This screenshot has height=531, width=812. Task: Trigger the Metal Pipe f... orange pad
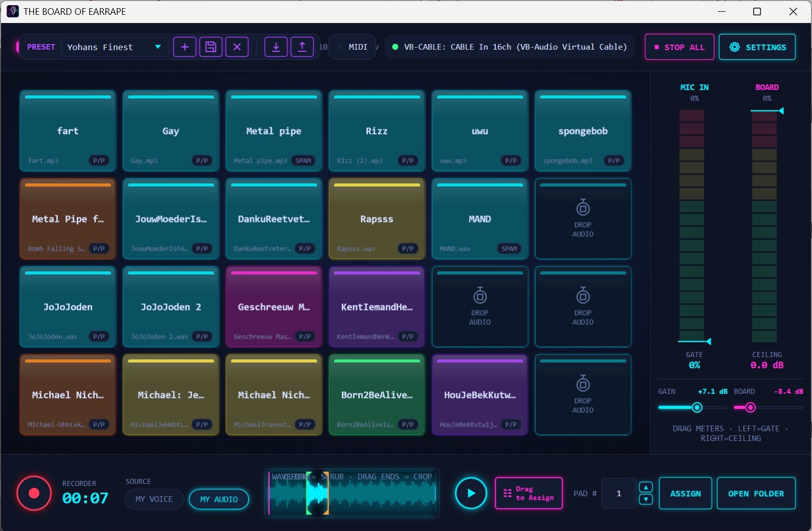(x=68, y=219)
